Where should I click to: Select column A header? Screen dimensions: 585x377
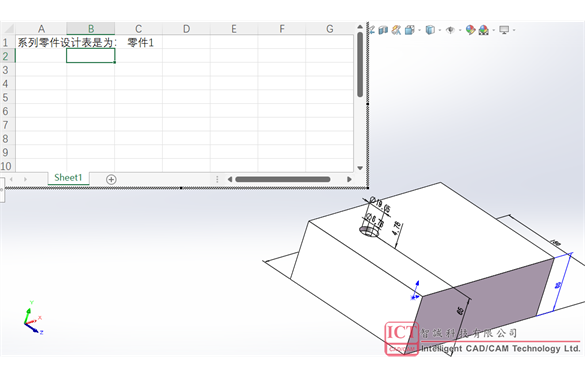coord(41,29)
